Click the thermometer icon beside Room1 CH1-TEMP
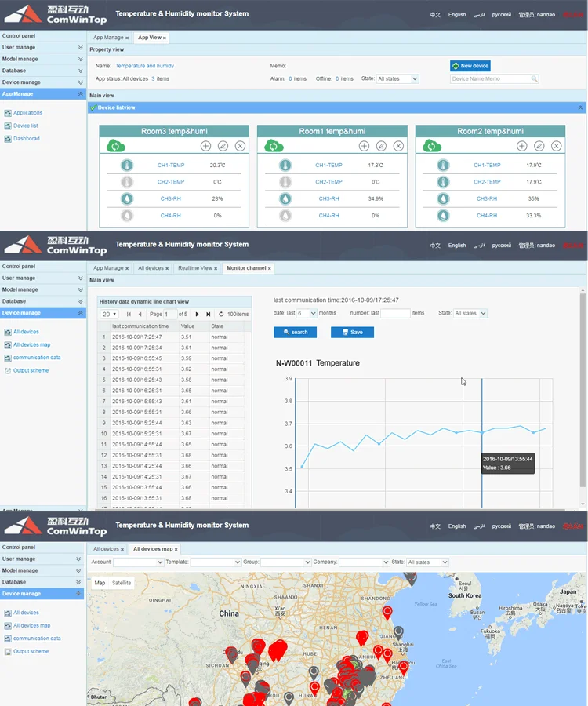Viewport: 588px width, 706px height. click(285, 166)
